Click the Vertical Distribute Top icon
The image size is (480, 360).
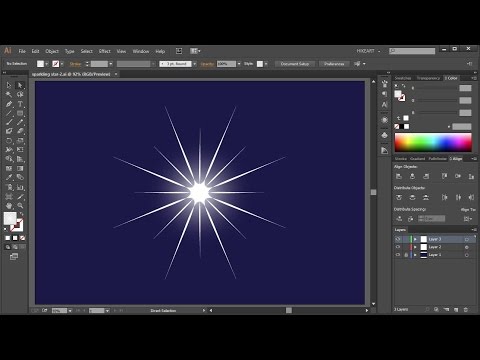[399, 198]
